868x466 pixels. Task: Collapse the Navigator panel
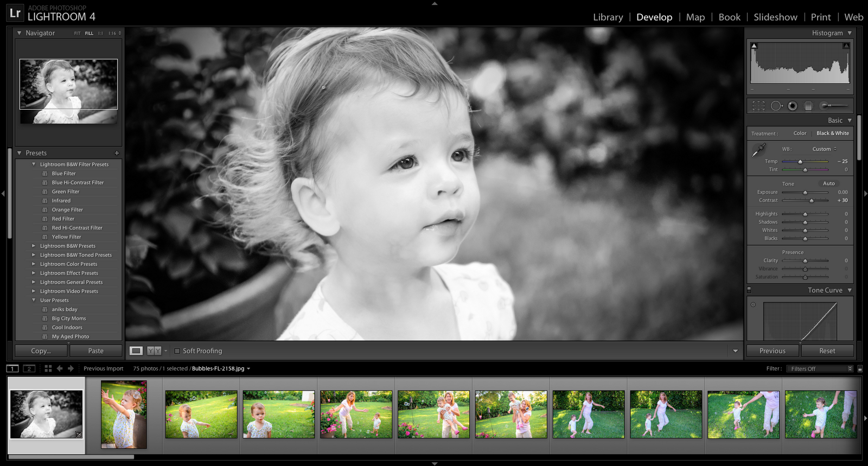20,33
